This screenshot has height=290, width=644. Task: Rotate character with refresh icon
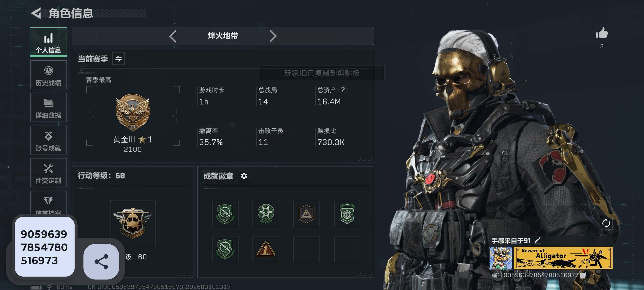tap(606, 223)
